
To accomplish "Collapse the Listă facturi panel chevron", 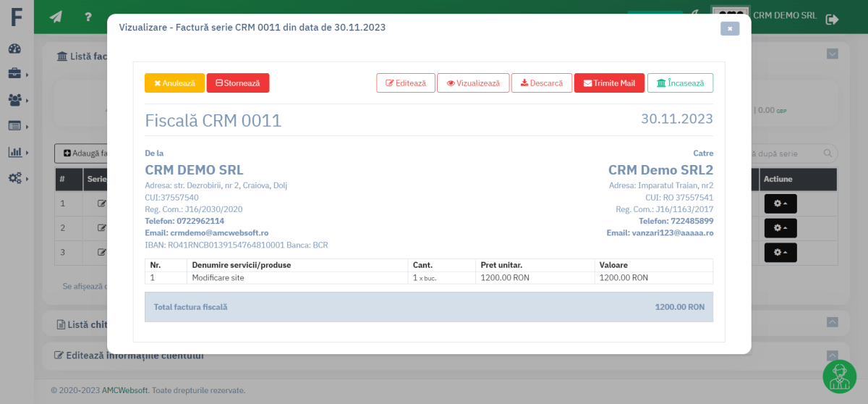I will click(x=832, y=54).
